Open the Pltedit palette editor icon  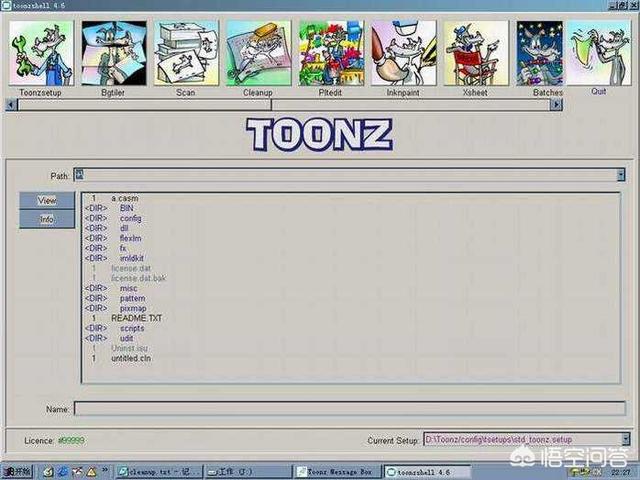point(331,53)
